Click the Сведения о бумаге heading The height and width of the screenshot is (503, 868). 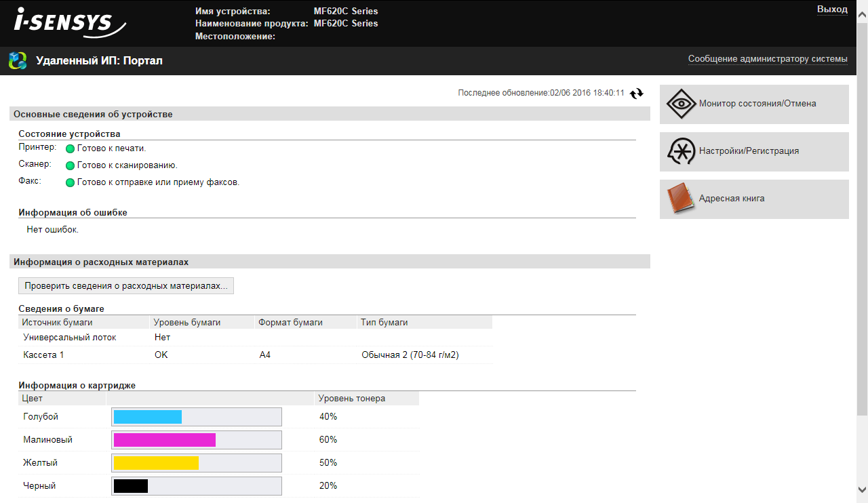[61, 309]
